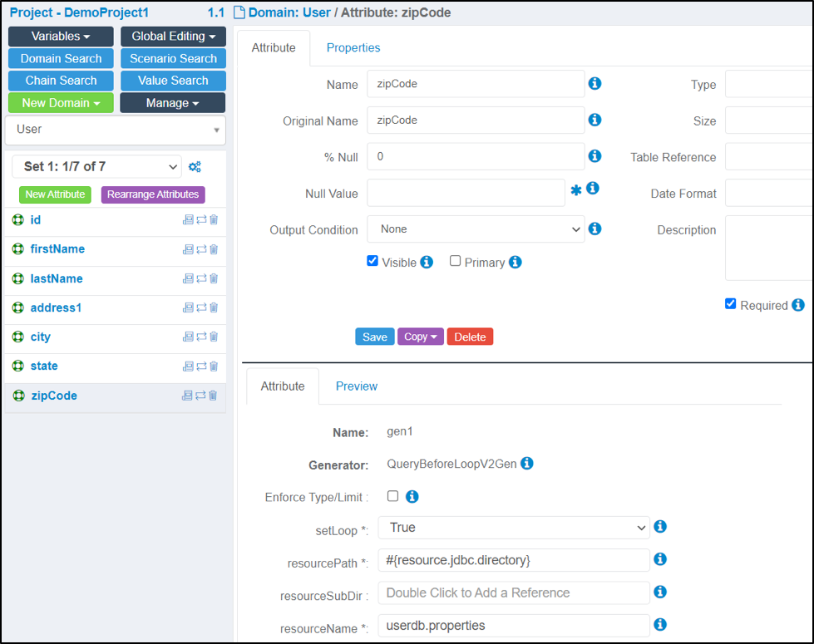Show info for the resourceSubDir parameter
This screenshot has height=644, width=814.
point(660,592)
